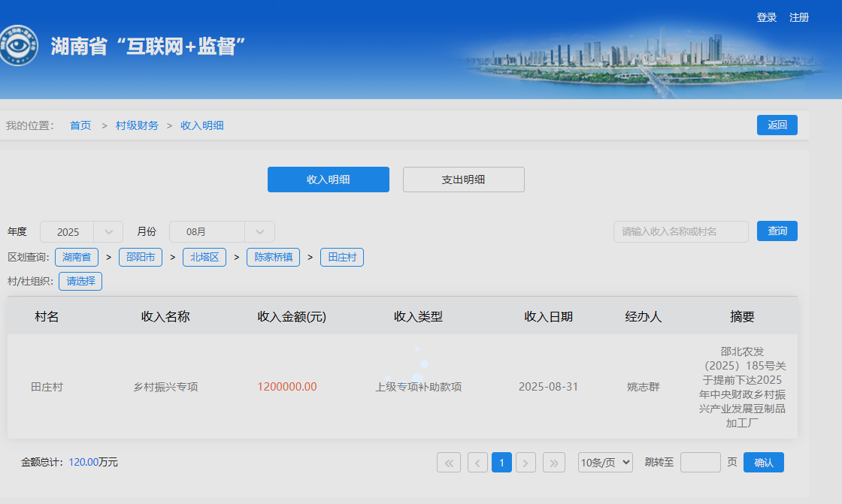Jump to last page arrow
The image size is (842, 504).
pos(554,463)
